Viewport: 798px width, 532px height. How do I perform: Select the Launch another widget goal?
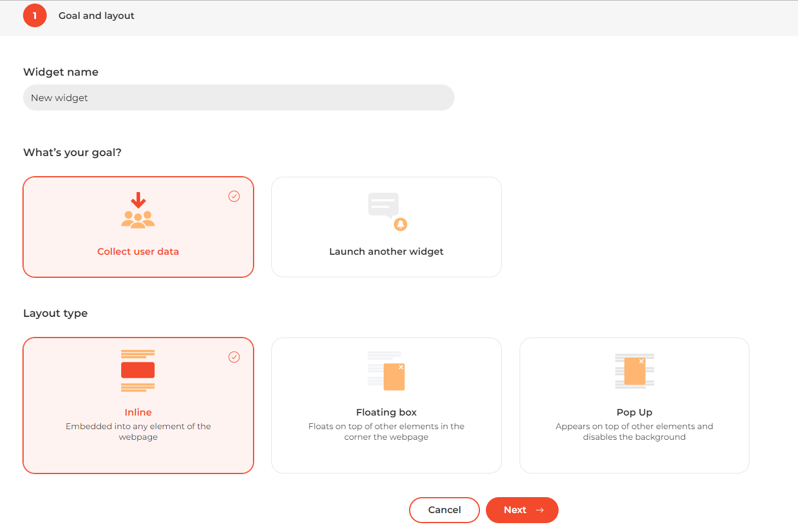387,227
